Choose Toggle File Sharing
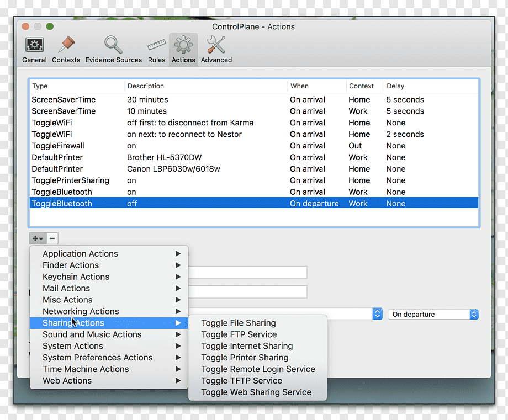Image resolution: width=508 pixels, height=420 pixels. tap(257, 323)
